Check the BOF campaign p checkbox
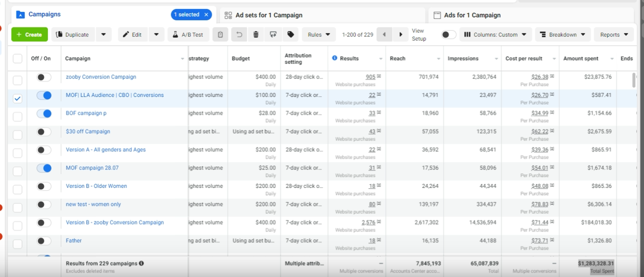Image resolution: width=644 pixels, height=277 pixels. (18, 117)
